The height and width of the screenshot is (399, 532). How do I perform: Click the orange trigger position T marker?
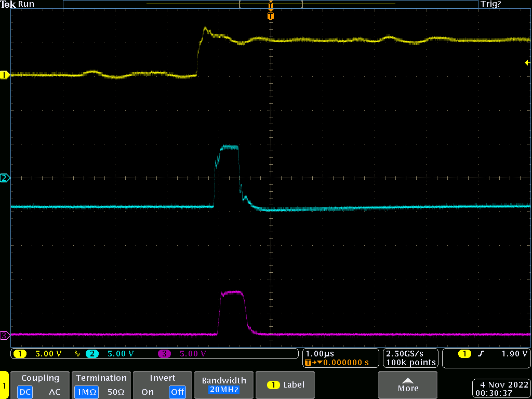pyautogui.click(x=270, y=16)
